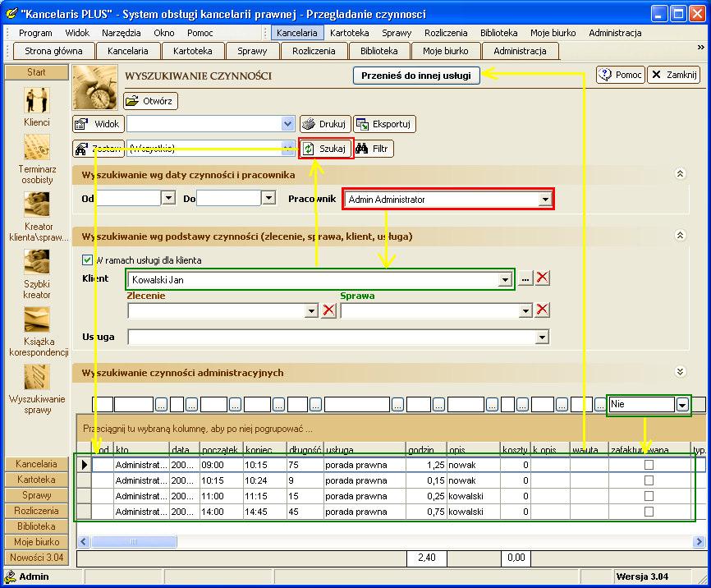
Task: Click the horizontal scrollbar left arrow
Action: 84,541
